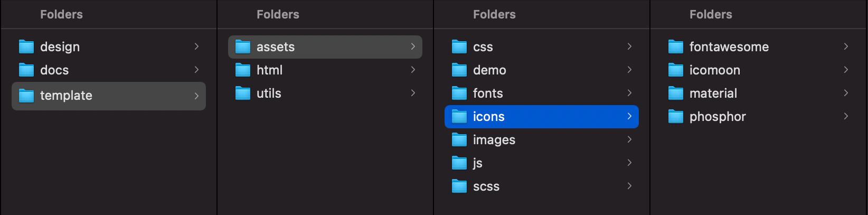868x215 pixels.
Task: Expand the images folder chevron
Action: pos(629,139)
